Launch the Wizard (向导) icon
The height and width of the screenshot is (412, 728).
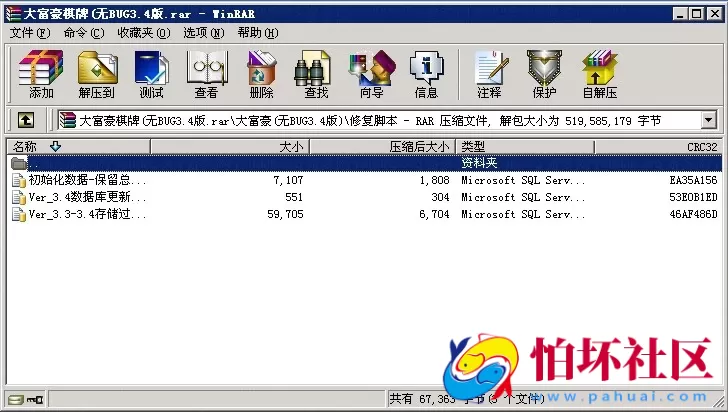point(372,74)
